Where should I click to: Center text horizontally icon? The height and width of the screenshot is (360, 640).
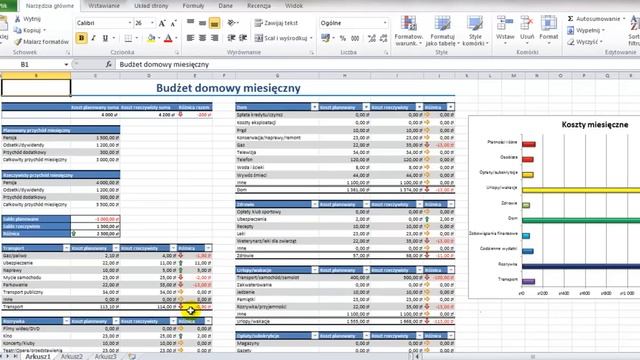tap(202, 38)
